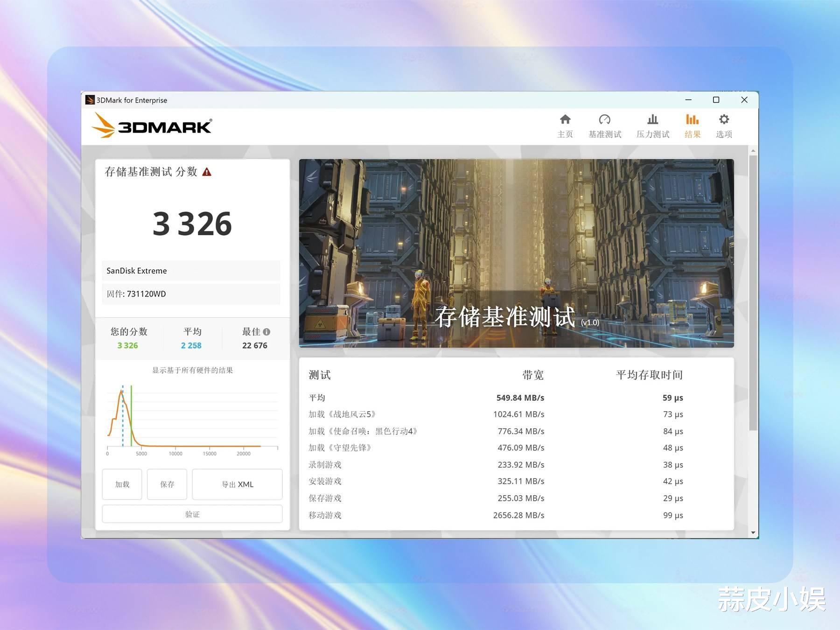Switch to 基准测试 benchmarks tab
840x630 pixels.
point(605,126)
